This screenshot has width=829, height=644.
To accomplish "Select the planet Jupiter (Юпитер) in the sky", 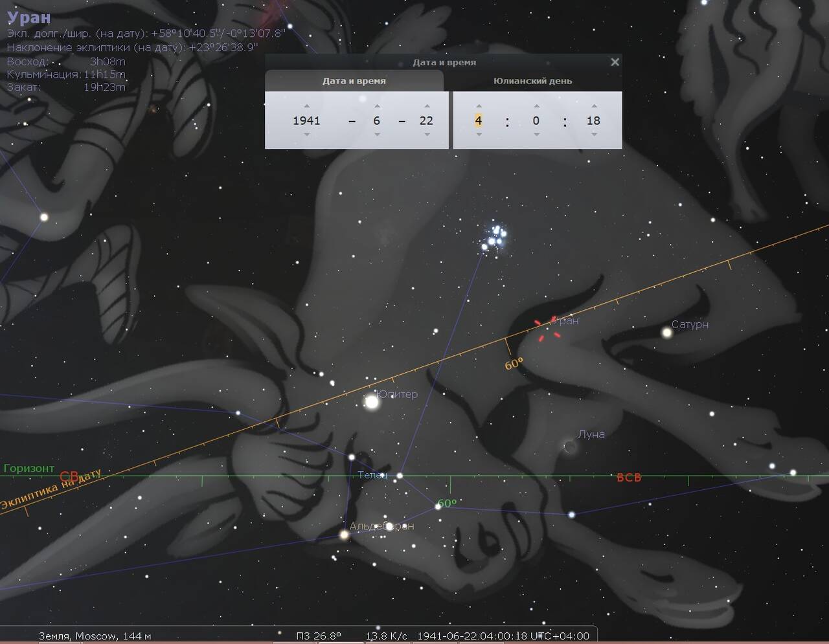I will click(372, 403).
